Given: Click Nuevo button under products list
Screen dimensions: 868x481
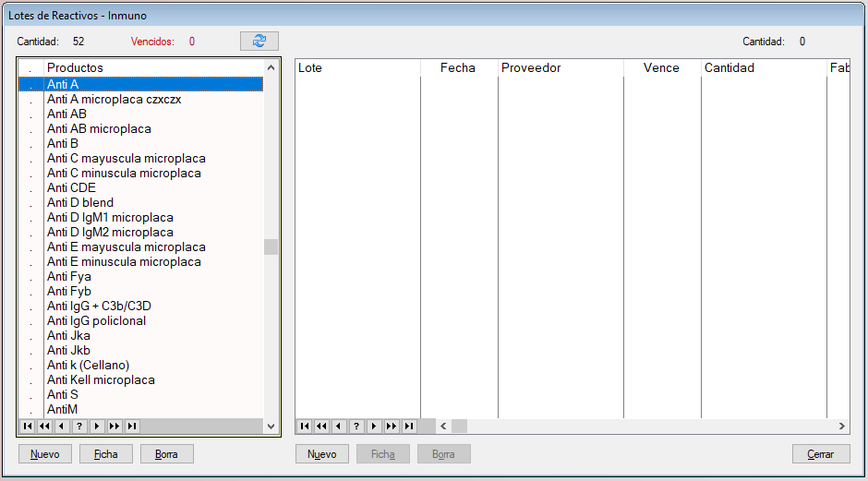Looking at the screenshot, I should tap(44, 454).
